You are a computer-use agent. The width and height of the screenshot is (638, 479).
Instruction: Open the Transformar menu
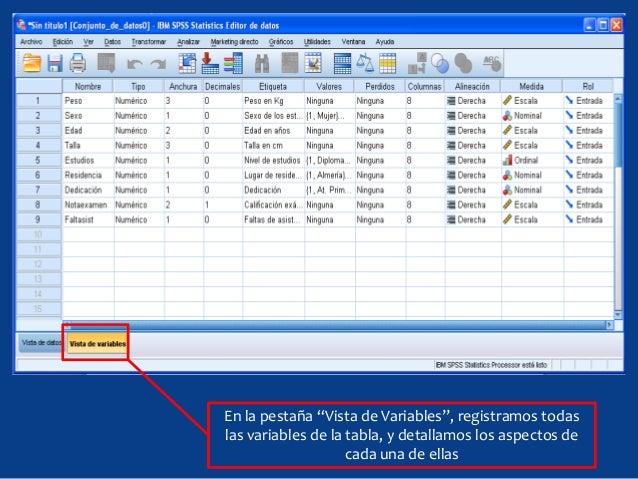click(x=149, y=42)
